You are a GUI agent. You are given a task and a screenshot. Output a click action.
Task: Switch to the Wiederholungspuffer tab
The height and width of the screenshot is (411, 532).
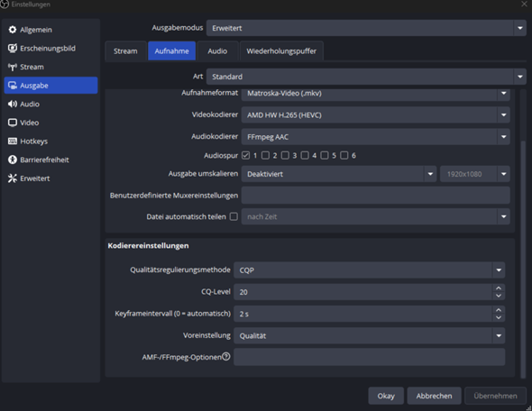281,50
